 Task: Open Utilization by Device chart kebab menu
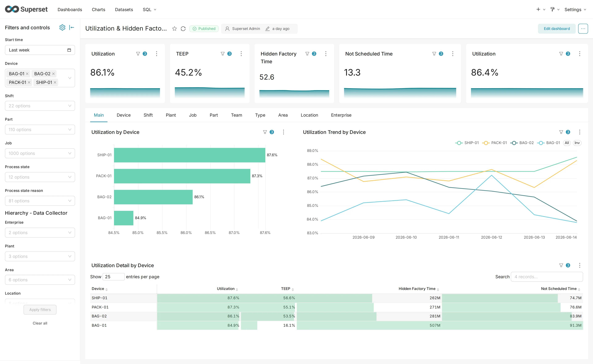click(x=284, y=132)
